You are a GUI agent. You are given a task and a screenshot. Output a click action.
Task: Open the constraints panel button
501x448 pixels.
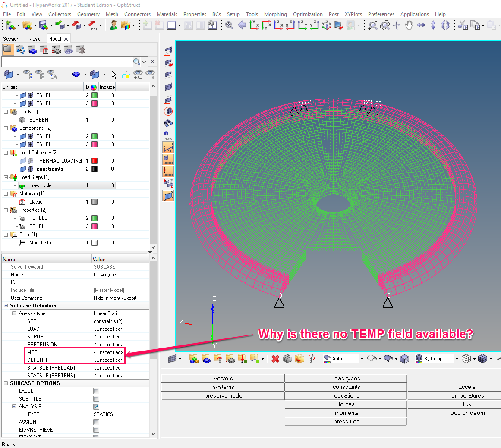pos(346,387)
